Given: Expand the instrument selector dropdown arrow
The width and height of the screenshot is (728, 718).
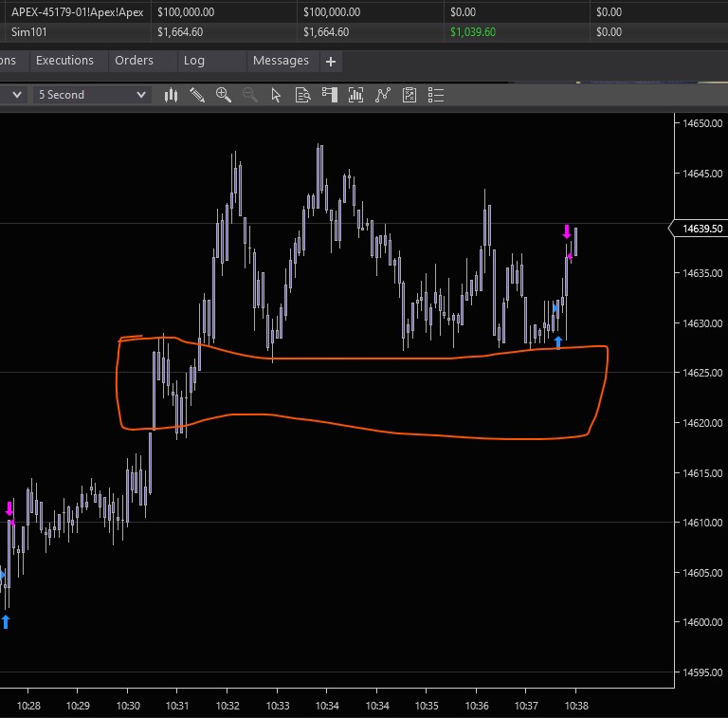Looking at the screenshot, I should click(17, 95).
